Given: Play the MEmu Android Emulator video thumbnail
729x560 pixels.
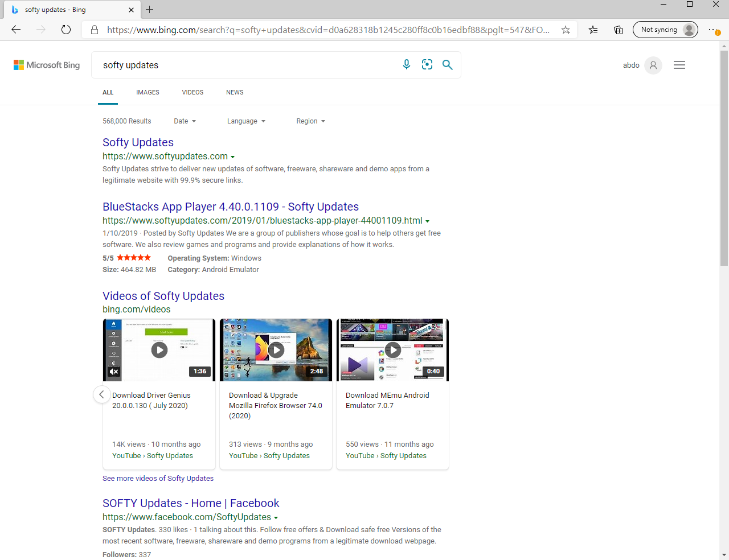Looking at the screenshot, I should [x=392, y=350].
